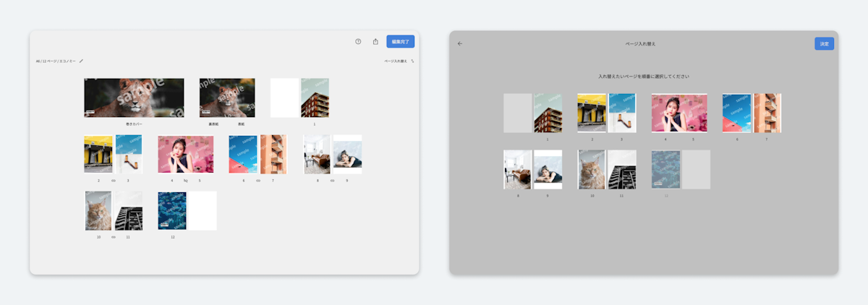Pick the 4-5 woman spread in the swap dialog
Screen dimensions: 868x305
coord(679,113)
